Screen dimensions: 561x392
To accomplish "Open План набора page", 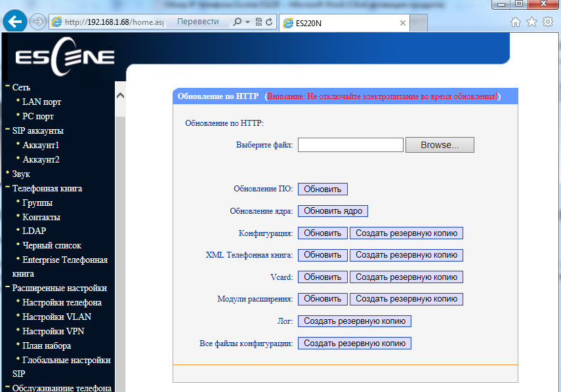I will click(x=47, y=346).
